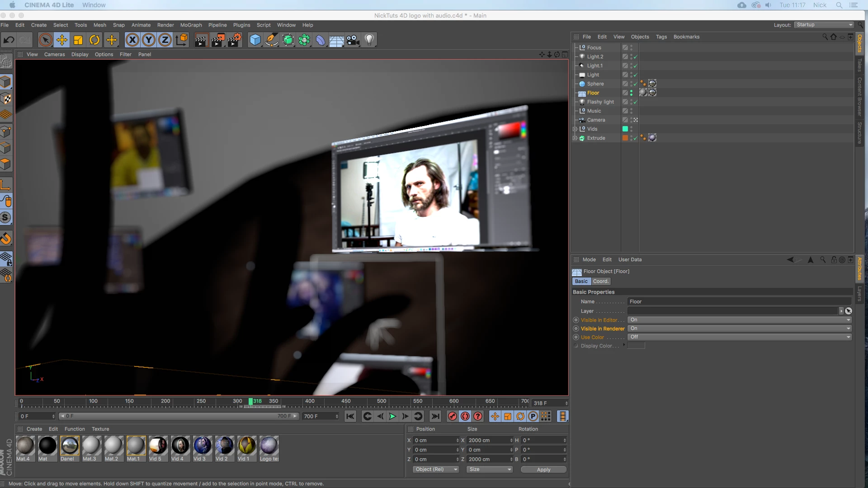Image resolution: width=868 pixels, height=488 pixels.
Task: Click the Apply button
Action: tap(543, 470)
